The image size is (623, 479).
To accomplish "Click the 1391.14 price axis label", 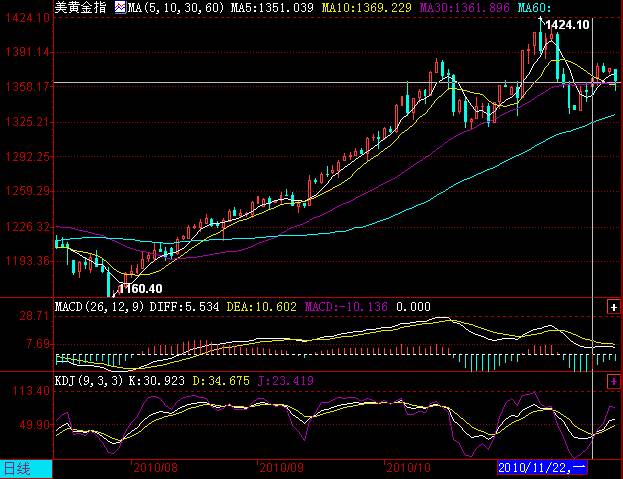I will tap(28, 52).
